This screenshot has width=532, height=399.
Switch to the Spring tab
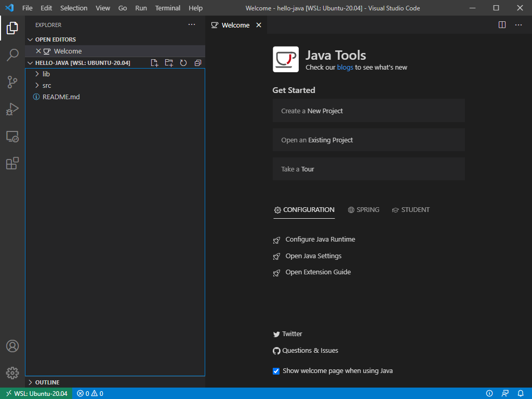tap(363, 210)
